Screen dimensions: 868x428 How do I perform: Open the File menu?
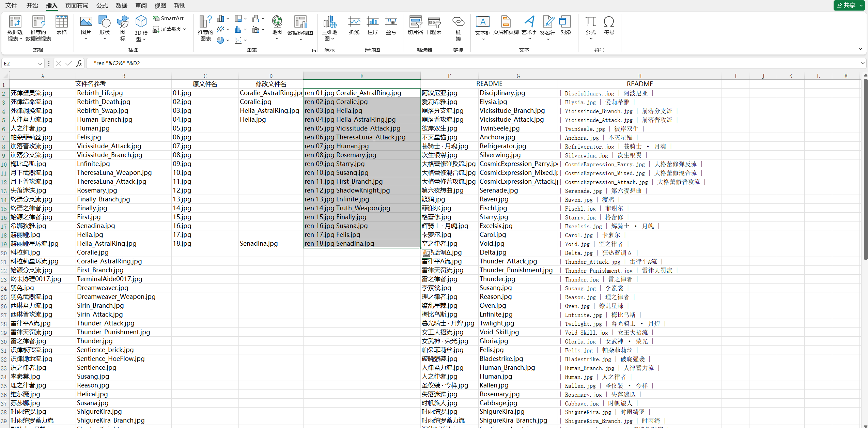(11, 5)
